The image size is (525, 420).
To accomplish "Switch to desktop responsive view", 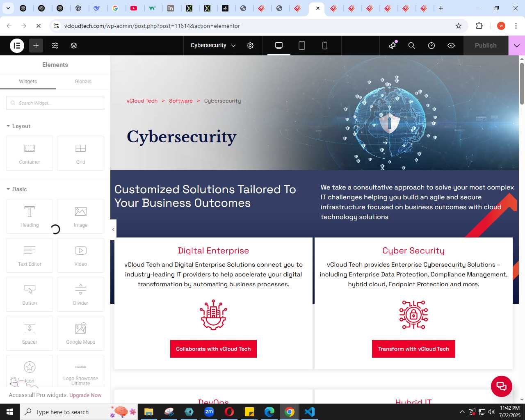I will click(x=279, y=46).
